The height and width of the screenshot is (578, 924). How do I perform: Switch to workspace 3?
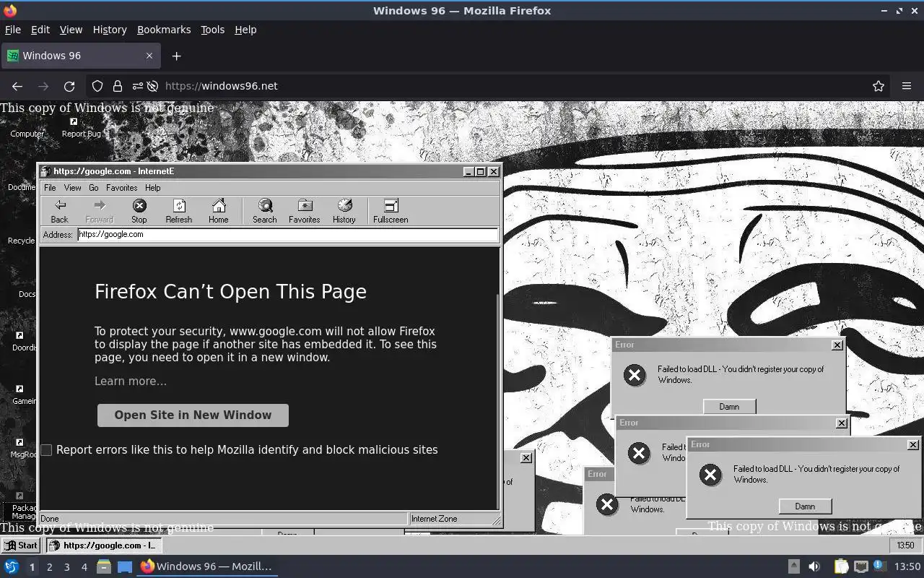click(x=67, y=567)
